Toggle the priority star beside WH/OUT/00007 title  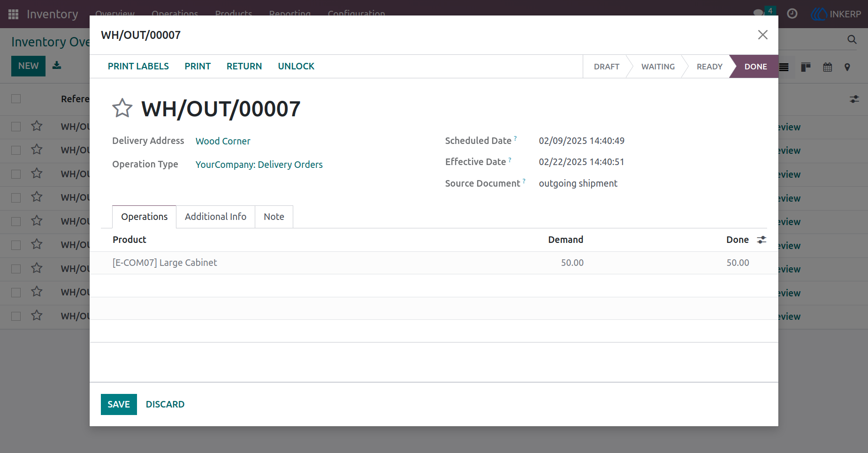click(x=122, y=108)
